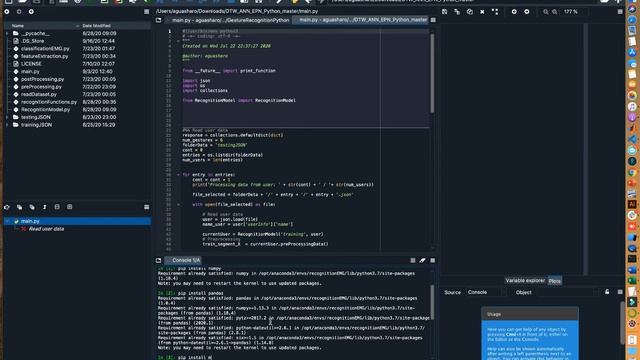
Task: Click the console vertical scrollbar
Action: click(432, 302)
